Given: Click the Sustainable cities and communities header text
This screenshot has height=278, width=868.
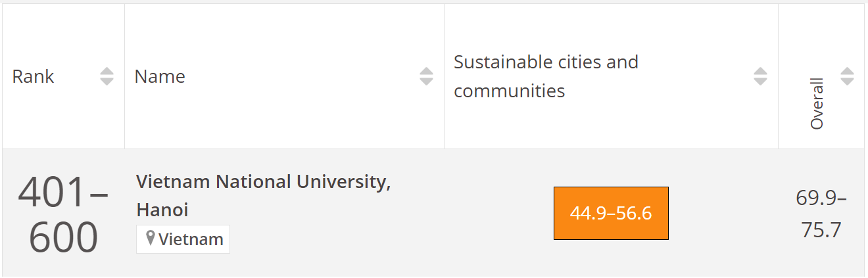Looking at the screenshot, I should [x=546, y=76].
